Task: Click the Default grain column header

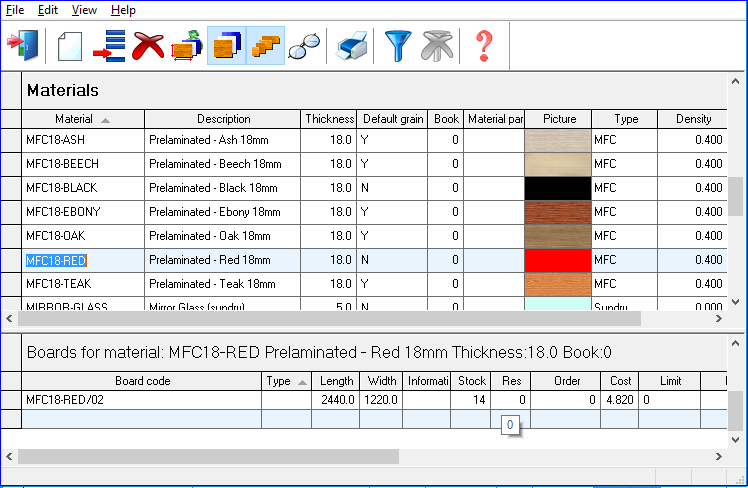Action: click(393, 119)
